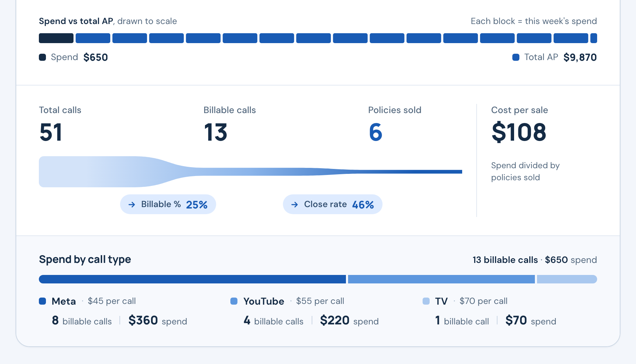
Task: Select the TV segment of spend bar
Action: coord(567,279)
